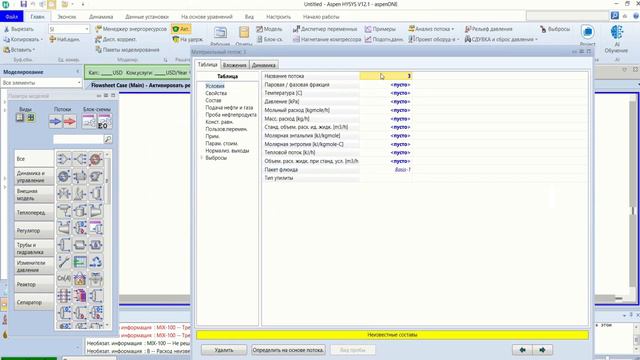Pick the Mixer icon in the model palette

point(64,159)
